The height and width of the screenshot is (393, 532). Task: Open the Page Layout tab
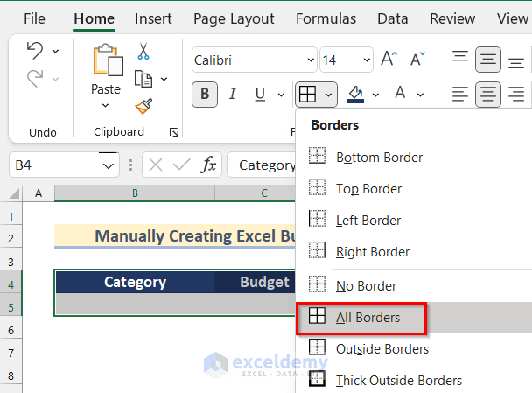pos(234,18)
